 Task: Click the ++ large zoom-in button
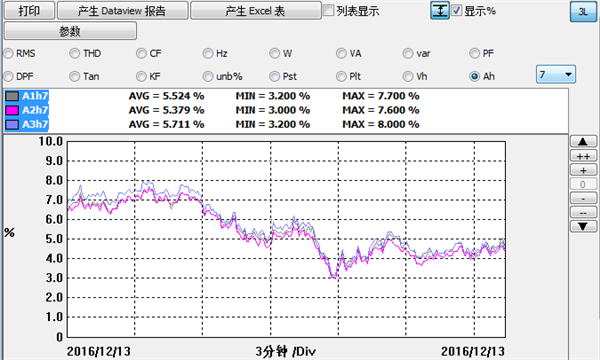(583, 156)
